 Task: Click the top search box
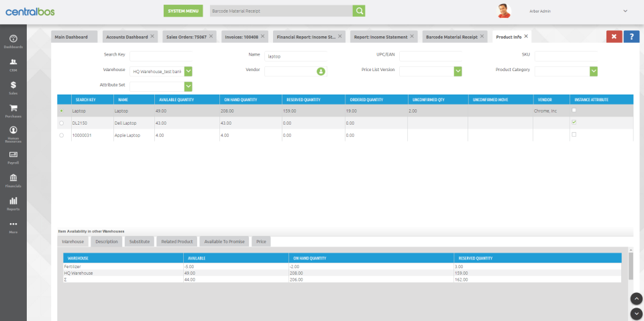point(281,11)
